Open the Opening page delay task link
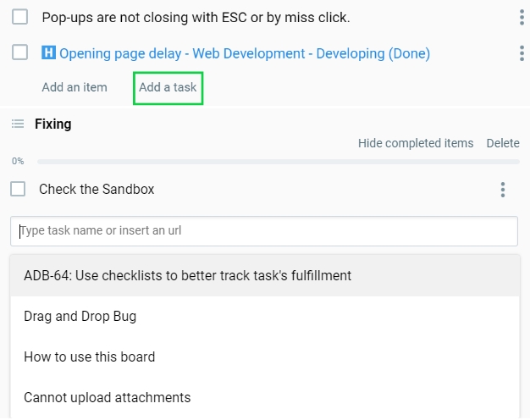530x420 pixels. pos(245,53)
